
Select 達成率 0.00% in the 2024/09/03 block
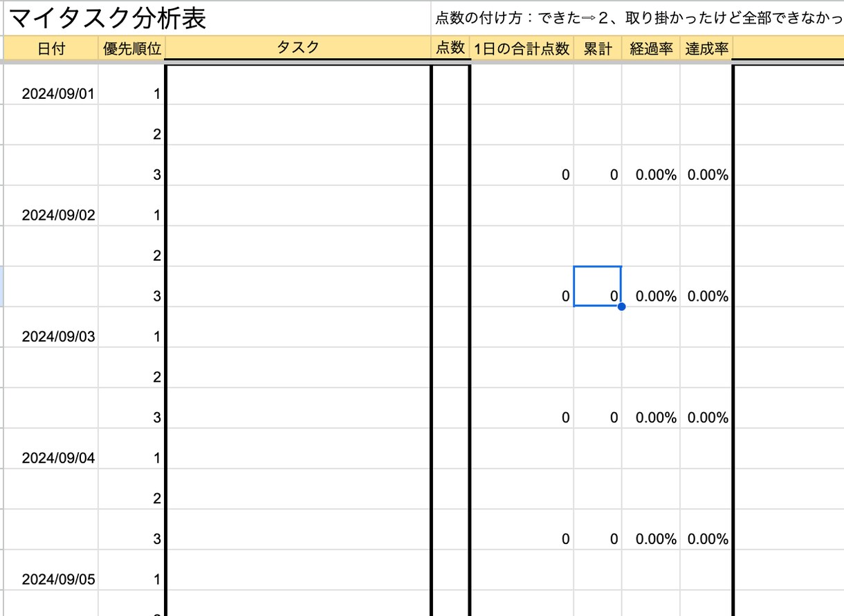pos(706,408)
